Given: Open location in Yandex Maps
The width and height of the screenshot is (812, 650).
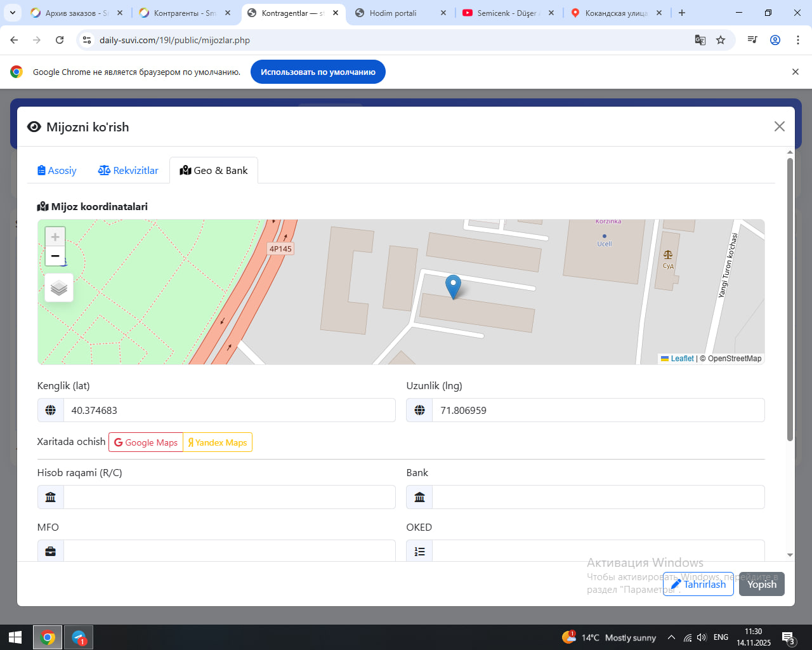Looking at the screenshot, I should click(218, 442).
